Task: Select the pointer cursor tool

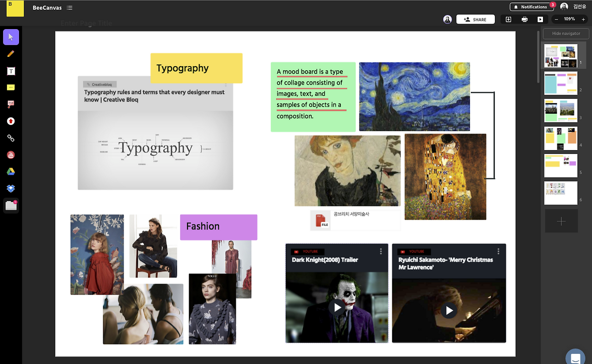Action: (x=11, y=37)
